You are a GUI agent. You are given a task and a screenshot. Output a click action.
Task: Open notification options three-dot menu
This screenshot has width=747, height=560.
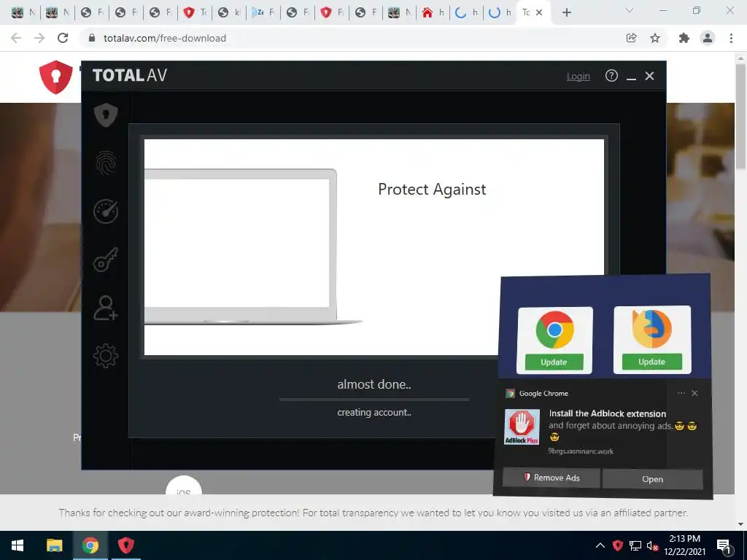point(681,393)
